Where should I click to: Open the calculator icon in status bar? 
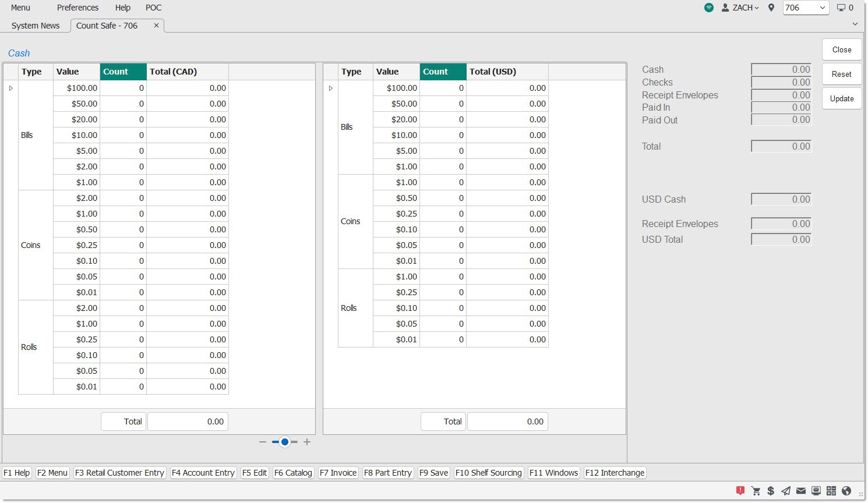pos(831,491)
